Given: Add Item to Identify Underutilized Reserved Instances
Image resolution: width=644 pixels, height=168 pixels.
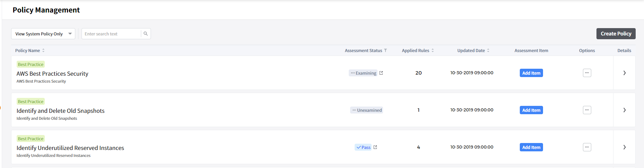Looking at the screenshot, I should pos(531,147).
